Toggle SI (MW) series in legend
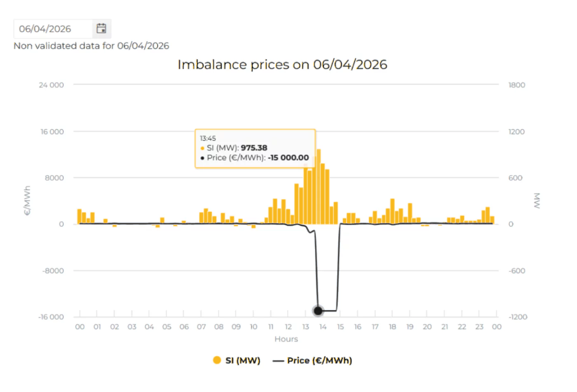The image size is (577, 392). click(x=237, y=361)
